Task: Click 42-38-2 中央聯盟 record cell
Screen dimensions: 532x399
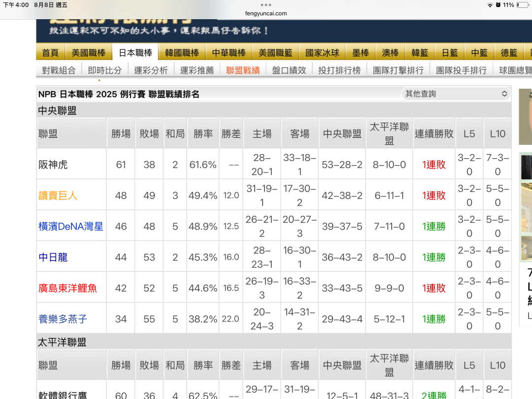Action: tap(342, 196)
